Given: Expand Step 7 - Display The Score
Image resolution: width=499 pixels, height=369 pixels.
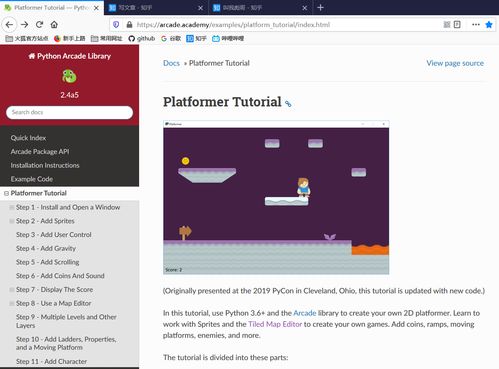Looking at the screenshot, I should coord(12,290).
